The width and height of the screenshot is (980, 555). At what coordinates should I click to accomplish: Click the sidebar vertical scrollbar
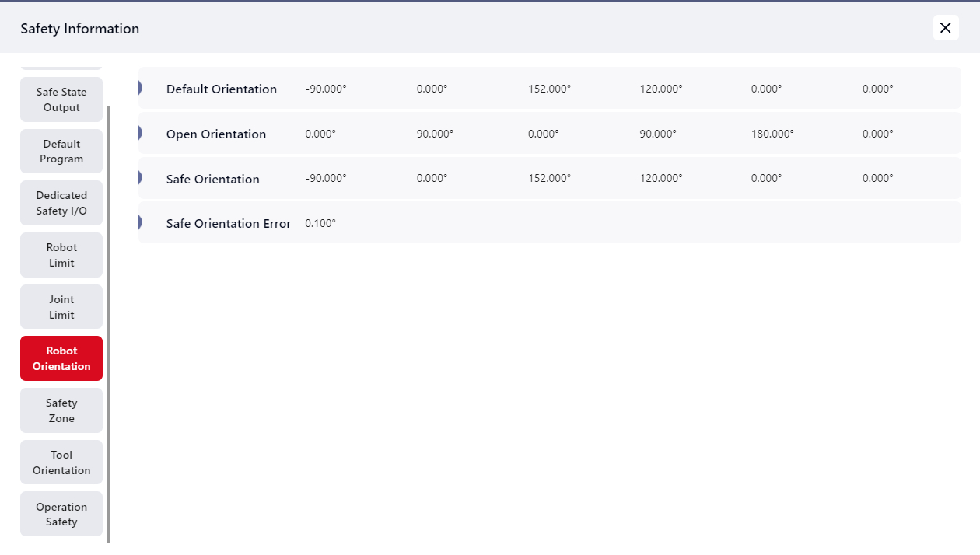pos(109,323)
